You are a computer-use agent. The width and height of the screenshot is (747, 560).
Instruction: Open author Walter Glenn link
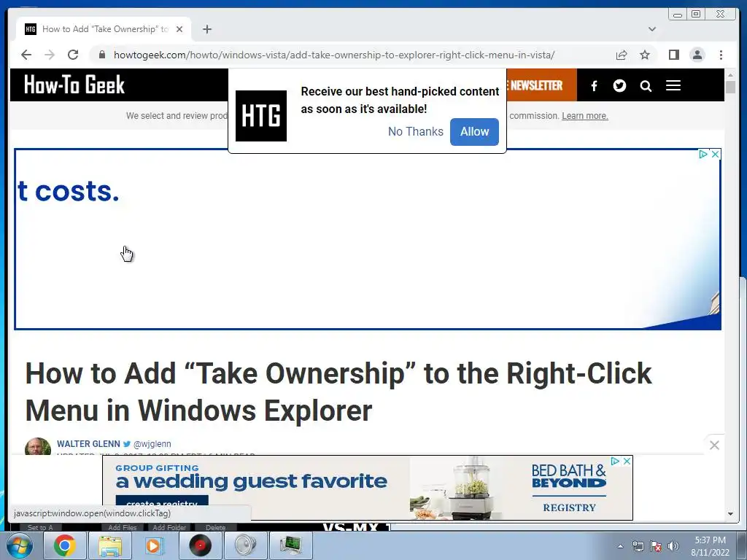(x=88, y=444)
